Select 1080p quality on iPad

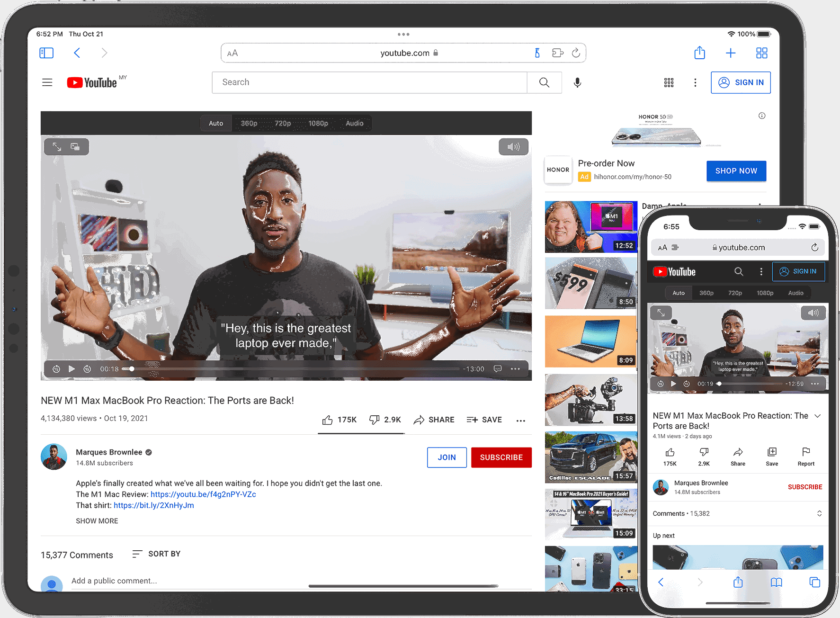pos(318,123)
